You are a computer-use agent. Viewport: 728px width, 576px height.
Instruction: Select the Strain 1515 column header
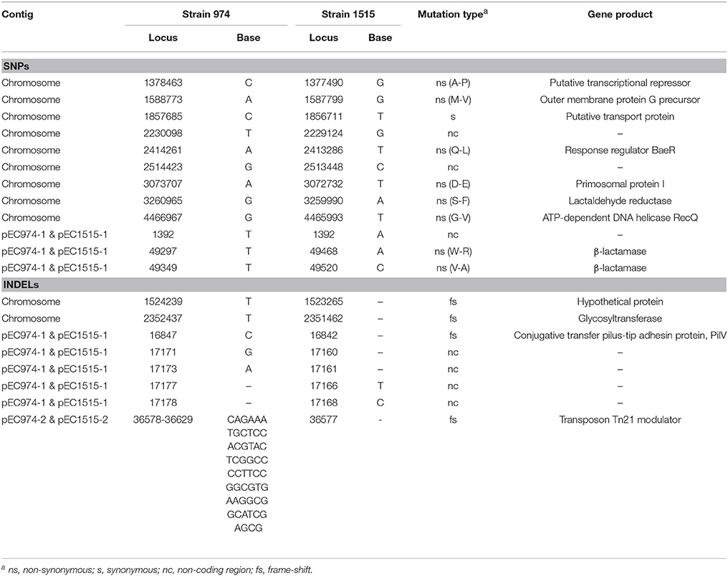coord(348,14)
